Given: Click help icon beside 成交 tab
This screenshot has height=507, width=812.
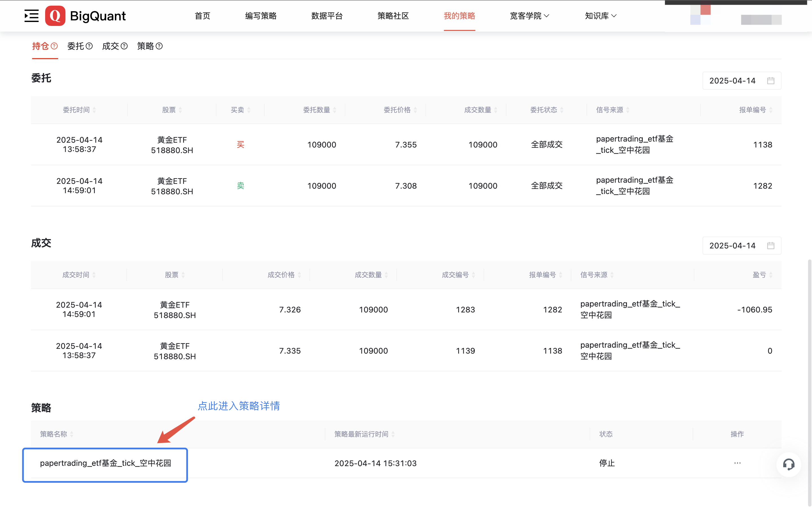Looking at the screenshot, I should pyautogui.click(x=124, y=46).
